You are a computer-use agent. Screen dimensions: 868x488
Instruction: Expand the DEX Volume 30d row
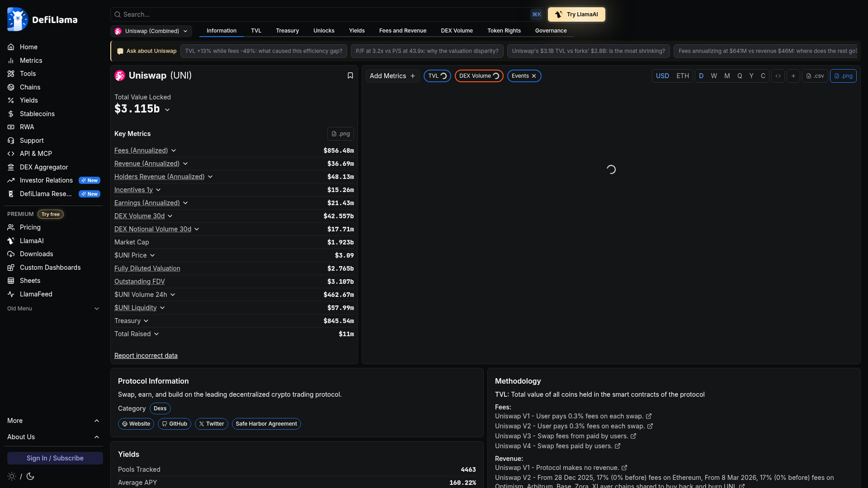click(170, 216)
